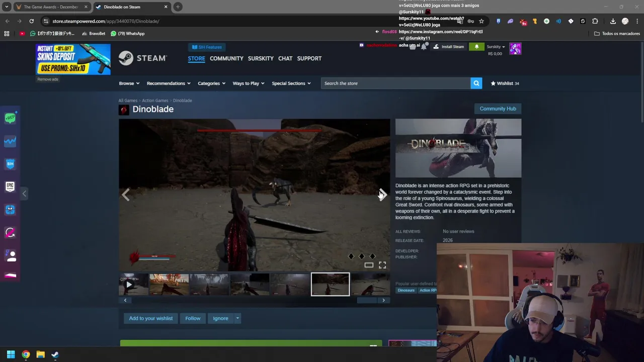Open the Community Hub
The height and width of the screenshot is (362, 644).
498,109
